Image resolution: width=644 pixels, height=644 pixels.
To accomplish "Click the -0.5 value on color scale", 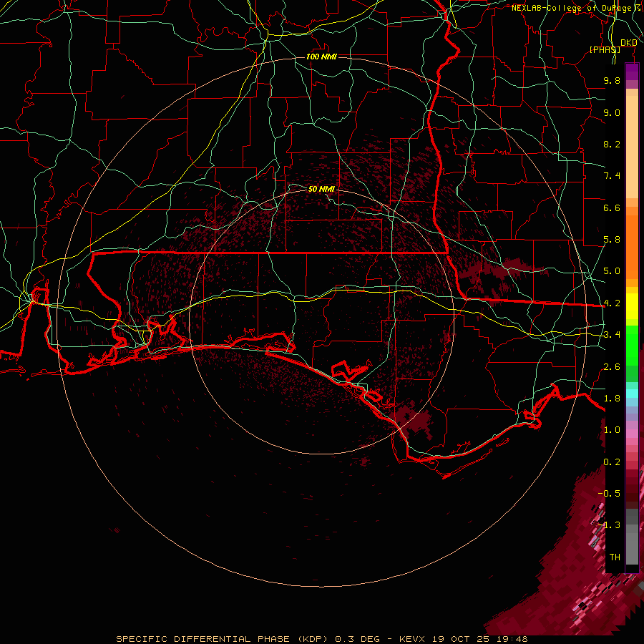I will coord(610,494).
